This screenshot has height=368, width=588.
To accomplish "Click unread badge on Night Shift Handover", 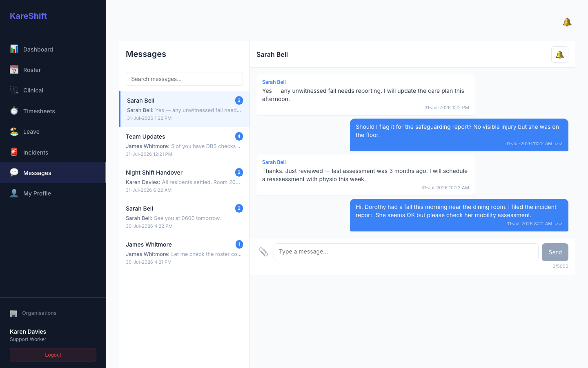I will click(239, 172).
